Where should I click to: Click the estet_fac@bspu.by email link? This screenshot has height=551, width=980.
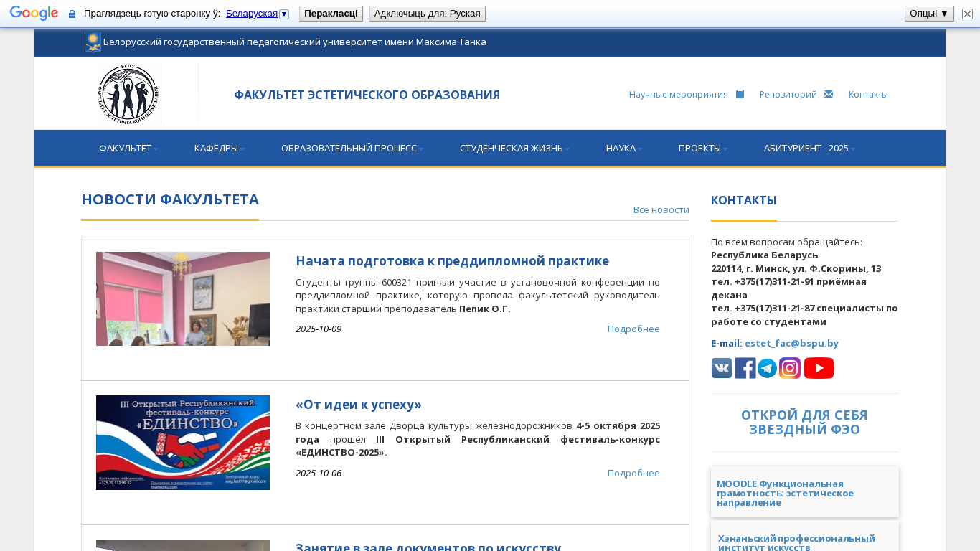791,343
